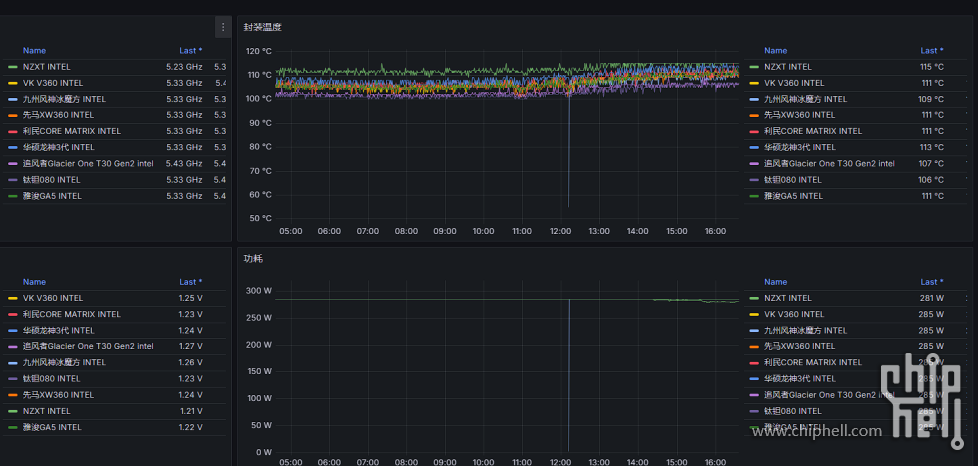Click 华硕龙神3代 color swatch in voltage legend
978x466 pixels.
coord(12,331)
